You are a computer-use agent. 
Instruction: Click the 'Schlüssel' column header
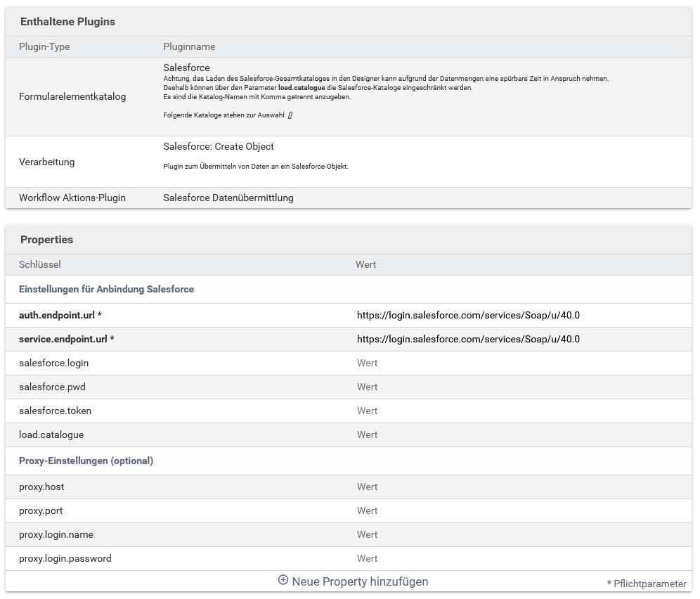[40, 265]
